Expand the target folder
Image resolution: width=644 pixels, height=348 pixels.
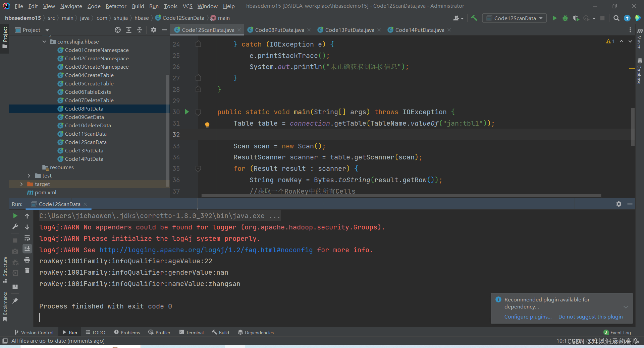tap(21, 184)
